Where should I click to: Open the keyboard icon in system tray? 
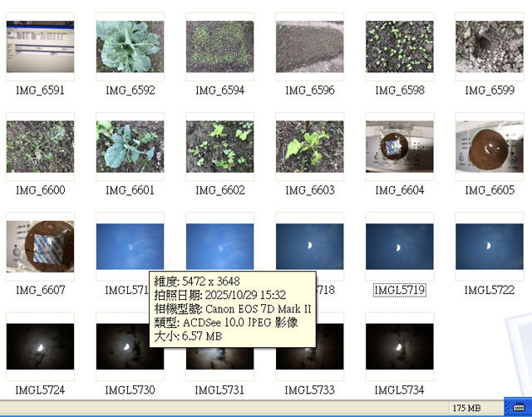[x=519, y=406]
